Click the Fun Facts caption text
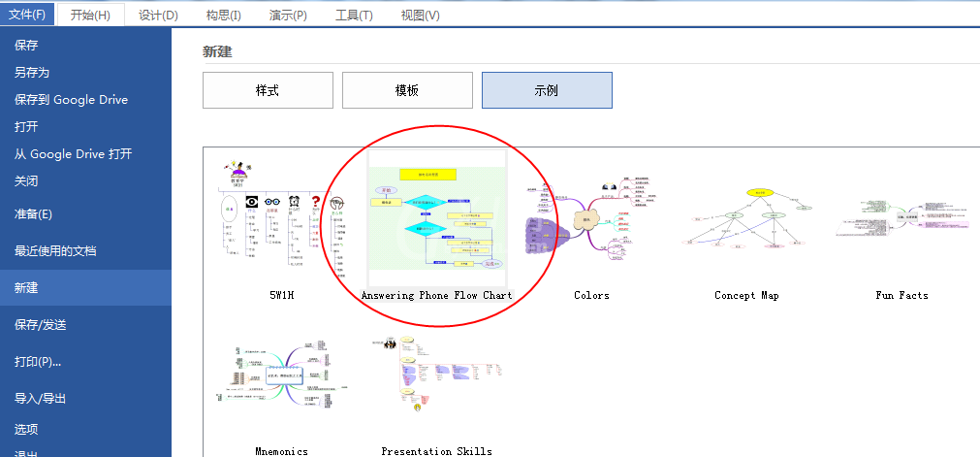Image resolution: width=980 pixels, height=457 pixels. (901, 296)
